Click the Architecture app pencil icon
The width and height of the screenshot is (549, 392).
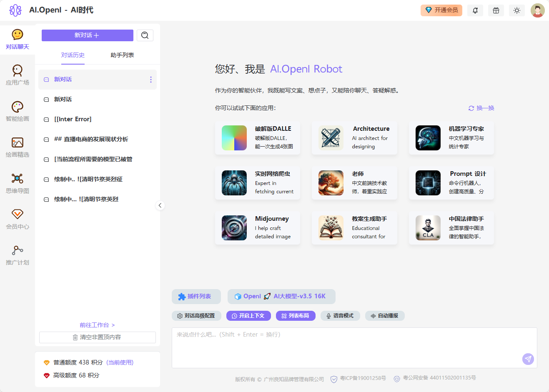click(x=331, y=138)
